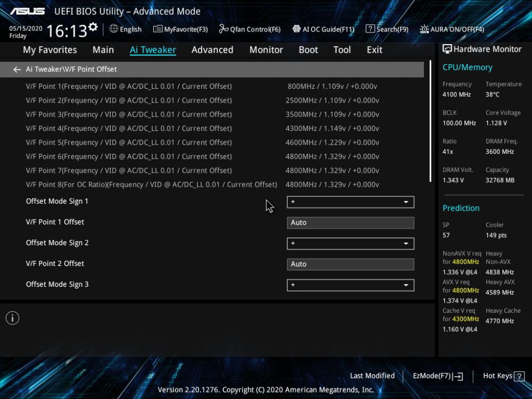
Task: Click the Heavy Cache 4770 MHz value
Action: coord(500,321)
